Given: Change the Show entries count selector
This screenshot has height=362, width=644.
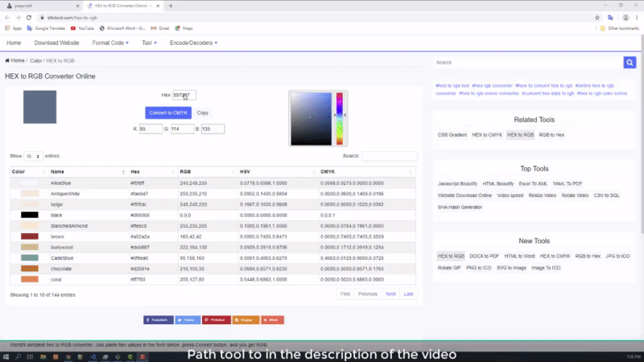Looking at the screenshot, I should (x=33, y=156).
